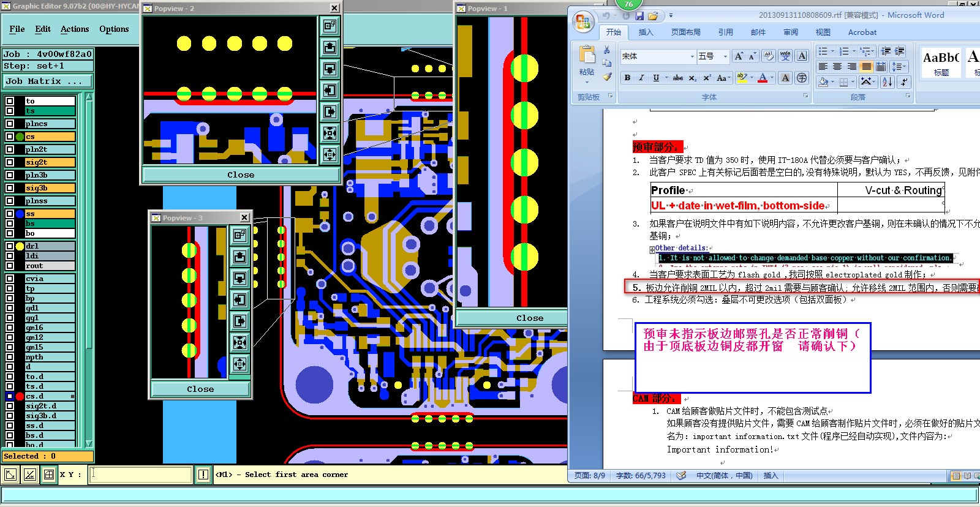Click Close button in Popview 3

click(x=200, y=389)
